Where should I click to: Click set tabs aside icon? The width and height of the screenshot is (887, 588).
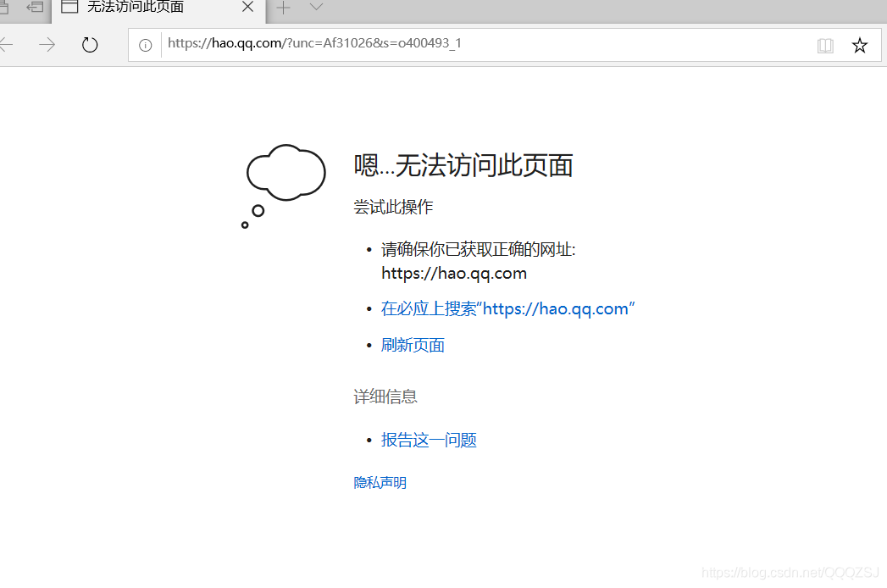[35, 7]
